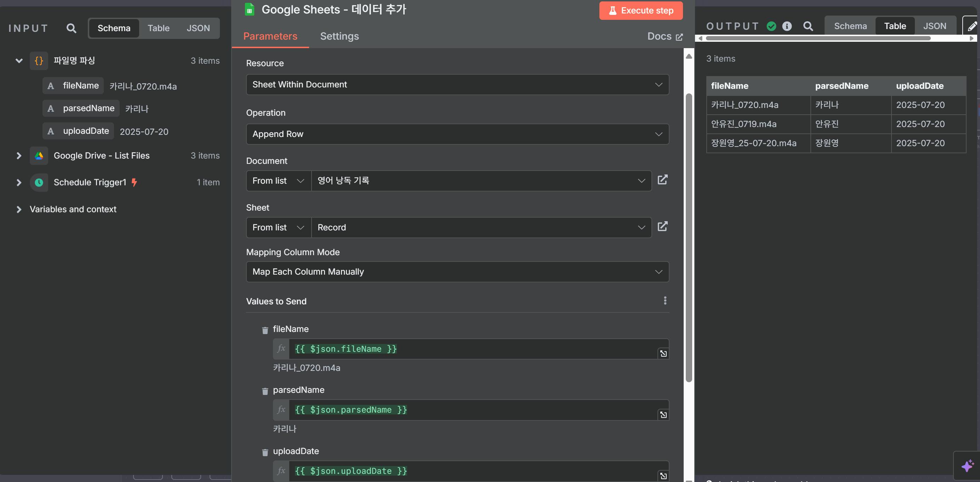Click the Schedule Trigger1 clock icon
The width and height of the screenshot is (980, 482).
[39, 183]
